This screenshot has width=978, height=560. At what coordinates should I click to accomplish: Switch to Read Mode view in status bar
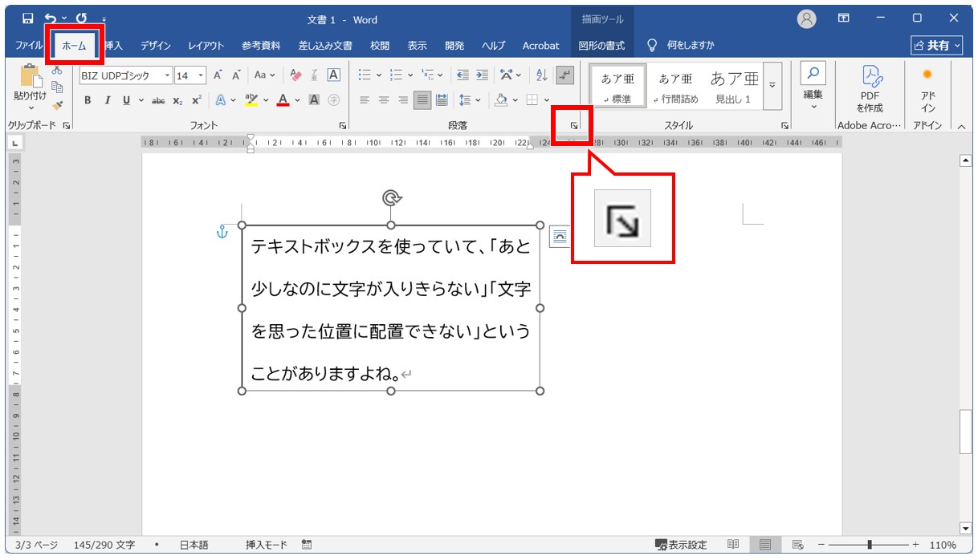point(733,545)
